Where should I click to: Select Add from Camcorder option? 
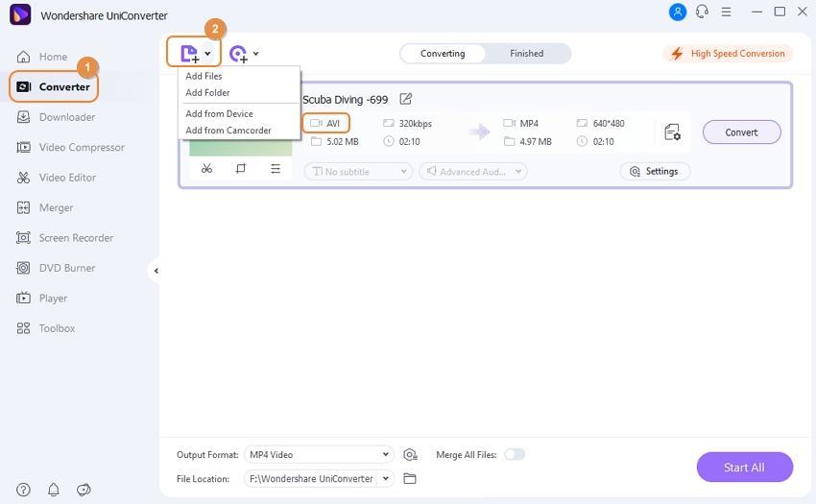pyautogui.click(x=228, y=131)
